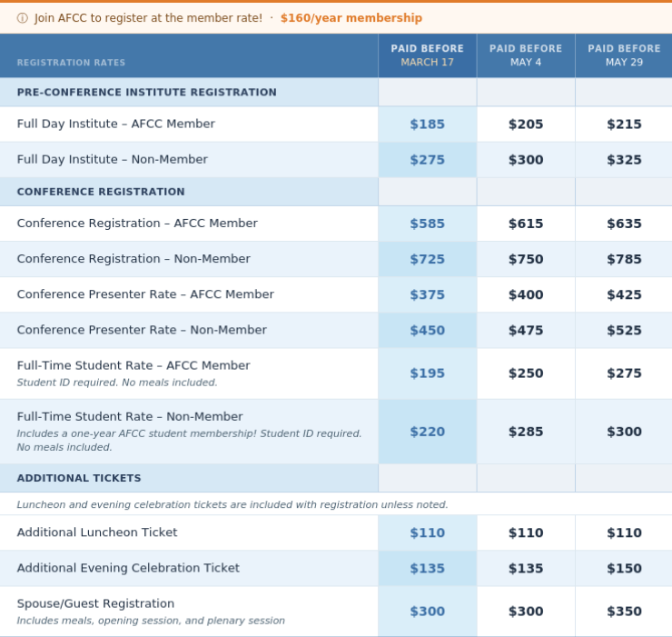Click the $350 Spouse/Guest Registration price

tap(624, 612)
